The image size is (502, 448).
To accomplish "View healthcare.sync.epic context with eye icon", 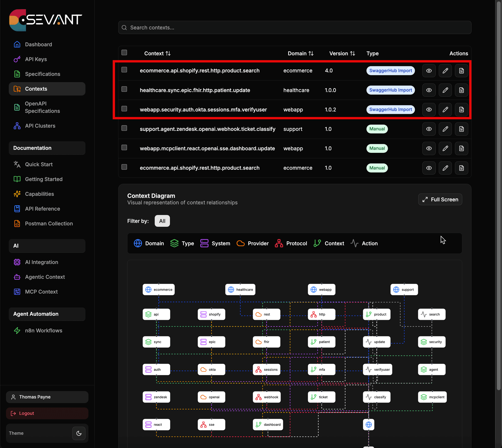I will click(x=429, y=90).
